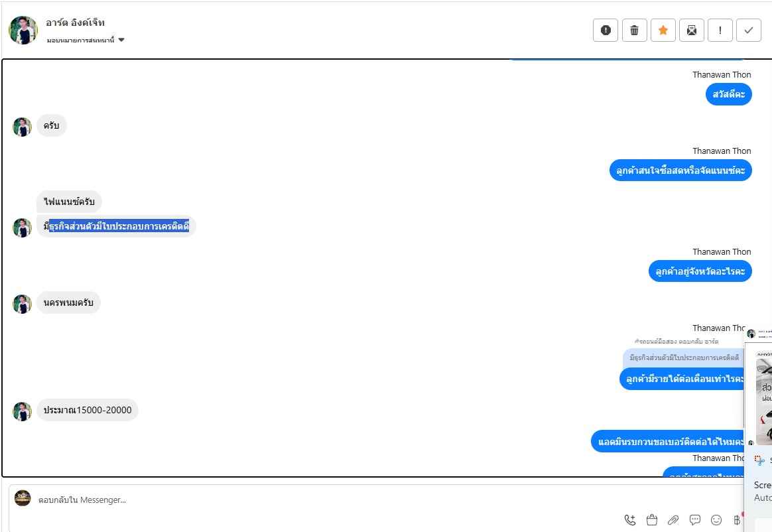Open saved replies speech bubble icon
Screen dimensions: 772x532
click(x=695, y=520)
